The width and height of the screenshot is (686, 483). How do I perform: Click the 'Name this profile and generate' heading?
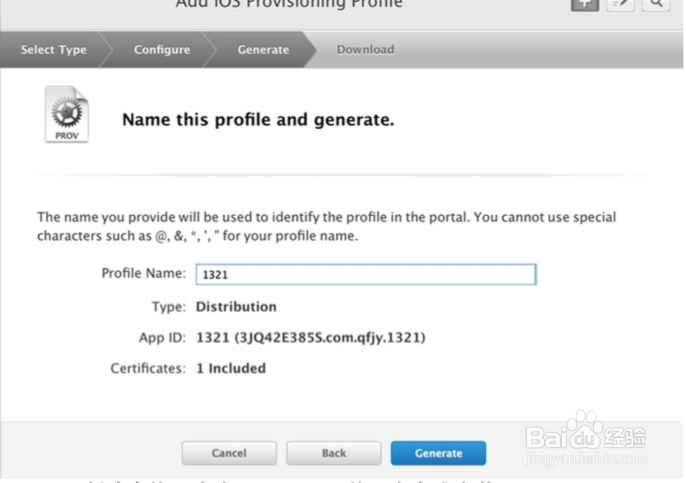(258, 120)
